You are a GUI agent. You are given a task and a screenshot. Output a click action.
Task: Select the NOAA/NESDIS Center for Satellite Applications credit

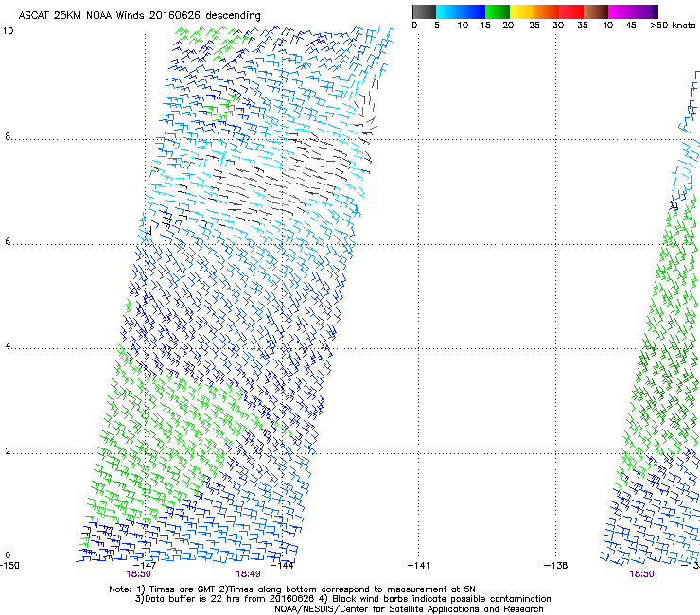pyautogui.click(x=409, y=608)
